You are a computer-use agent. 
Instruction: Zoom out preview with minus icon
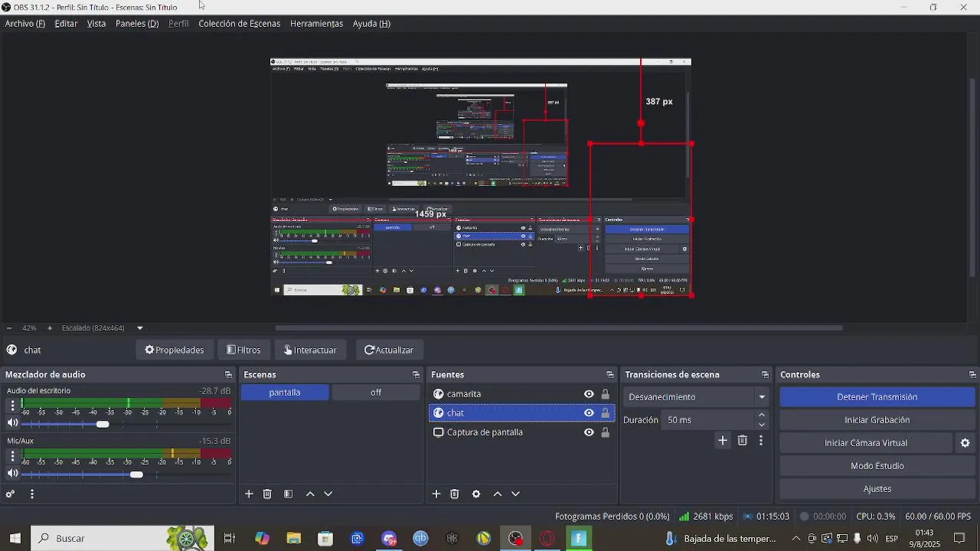coord(9,328)
